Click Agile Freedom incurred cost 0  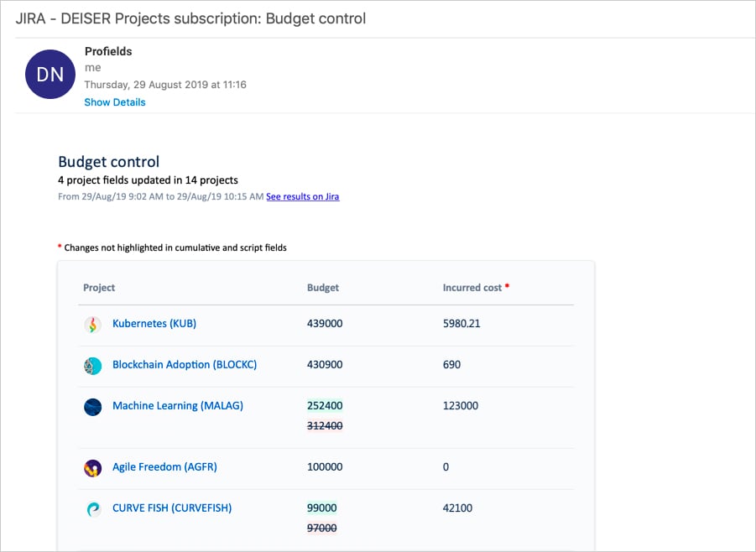pos(446,466)
